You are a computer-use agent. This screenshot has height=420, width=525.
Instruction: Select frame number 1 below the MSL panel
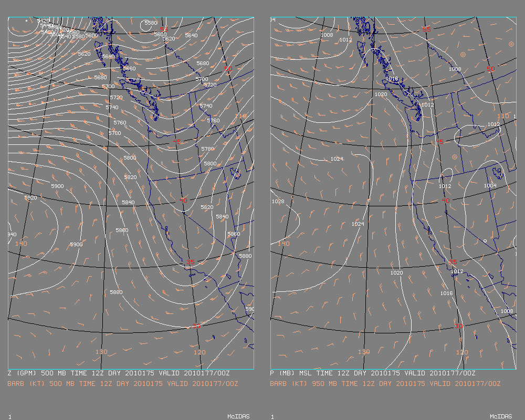coord(272,417)
